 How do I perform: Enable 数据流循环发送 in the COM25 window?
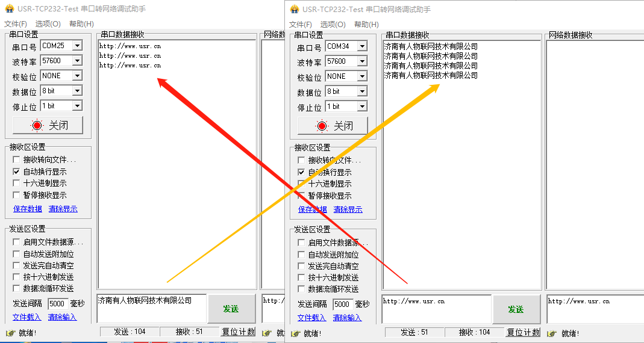click(x=16, y=288)
